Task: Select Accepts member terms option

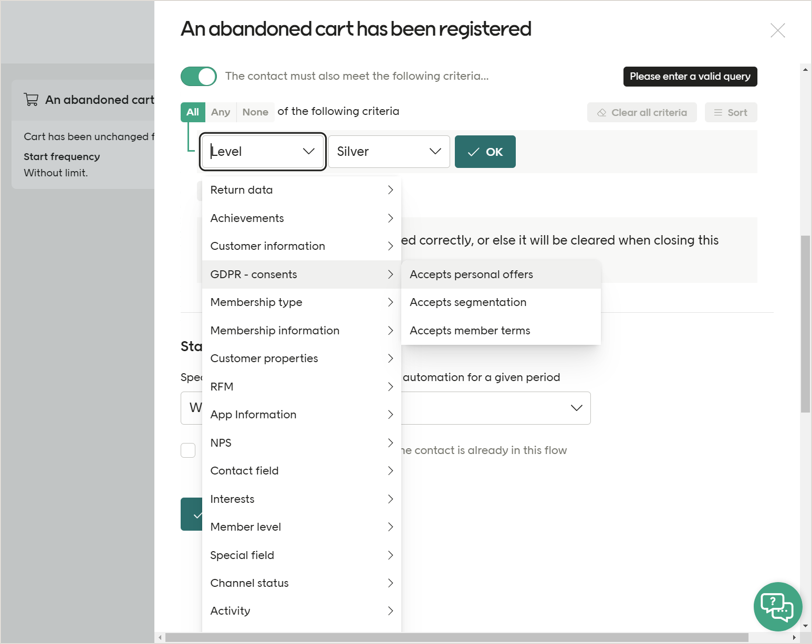Action: coord(470,330)
